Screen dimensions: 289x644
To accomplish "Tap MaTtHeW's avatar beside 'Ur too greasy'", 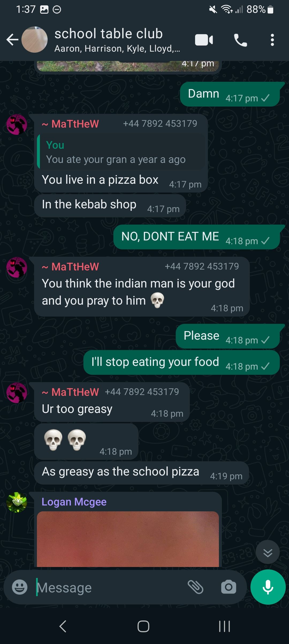I will click(x=17, y=393).
